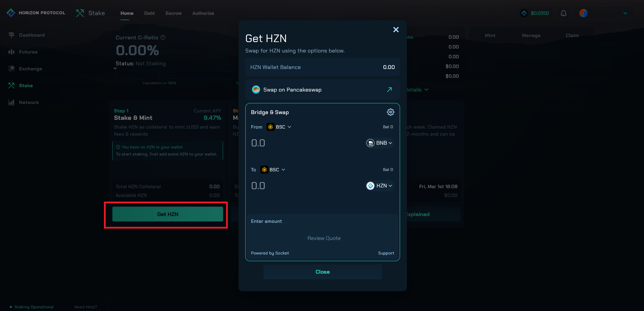Go to Dashboard in sidebar
Screen dimensions: 644x311
tap(32, 35)
